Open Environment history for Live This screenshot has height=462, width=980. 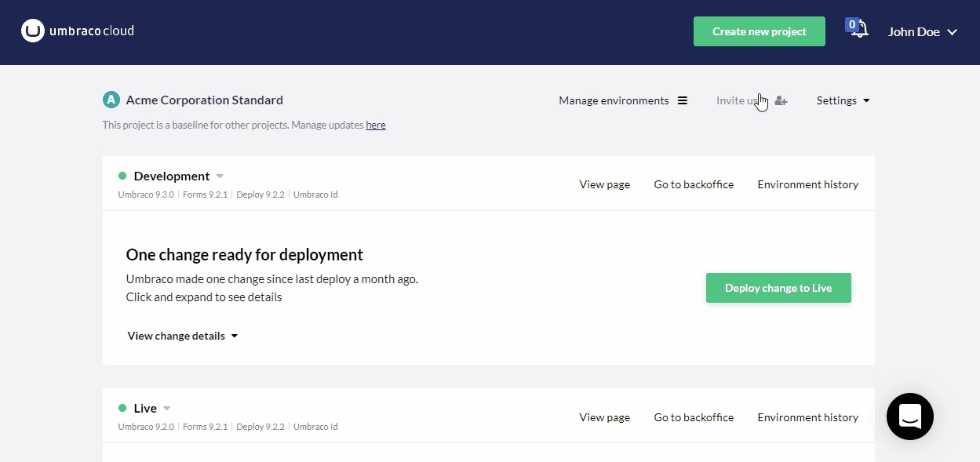click(x=807, y=417)
